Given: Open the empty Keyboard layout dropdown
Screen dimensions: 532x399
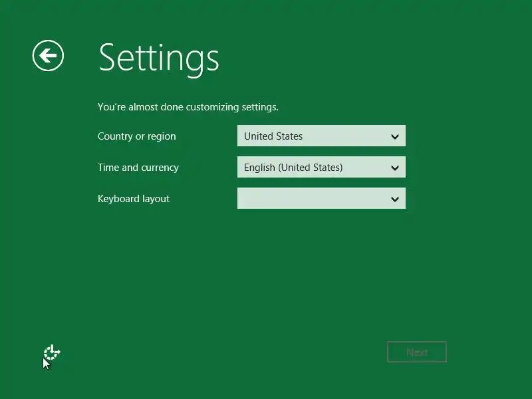Looking at the screenshot, I should [x=321, y=198].
